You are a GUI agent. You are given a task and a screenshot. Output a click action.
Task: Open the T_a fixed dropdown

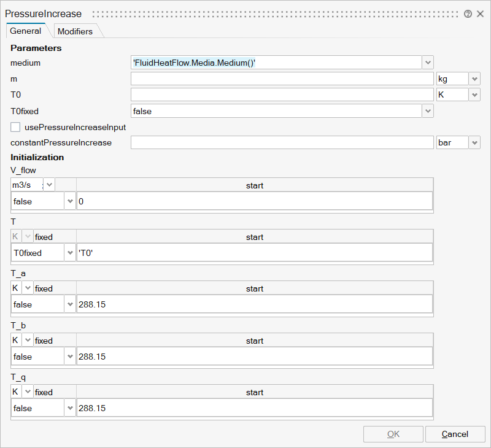[69, 304]
